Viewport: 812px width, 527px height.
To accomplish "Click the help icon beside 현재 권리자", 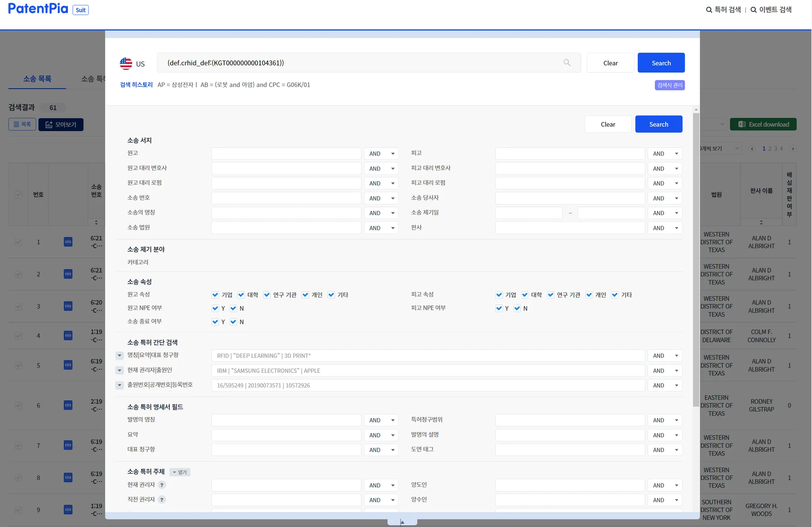I will click(x=162, y=485).
